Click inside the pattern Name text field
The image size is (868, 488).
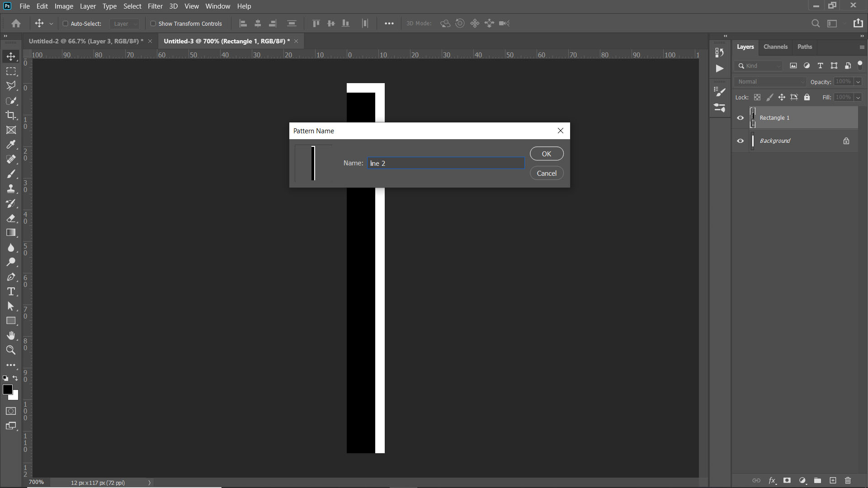point(445,163)
